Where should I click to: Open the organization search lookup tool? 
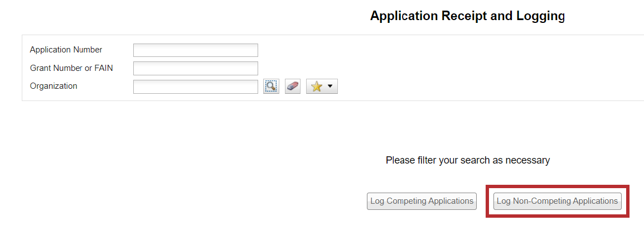click(271, 87)
